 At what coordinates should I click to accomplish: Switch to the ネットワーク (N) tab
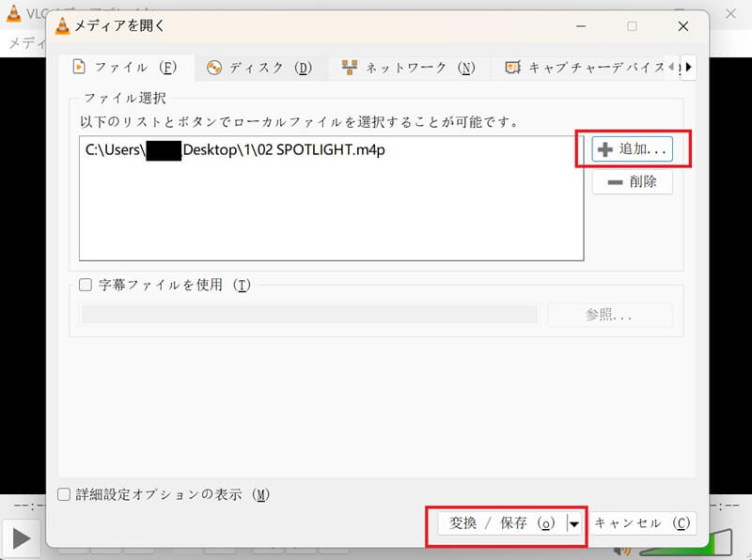(409, 68)
